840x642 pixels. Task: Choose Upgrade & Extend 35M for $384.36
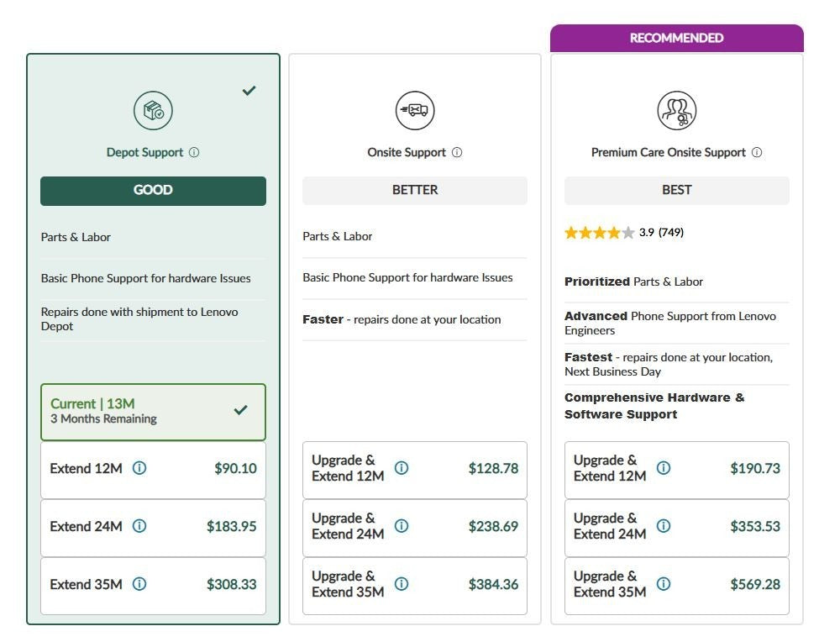tap(415, 585)
